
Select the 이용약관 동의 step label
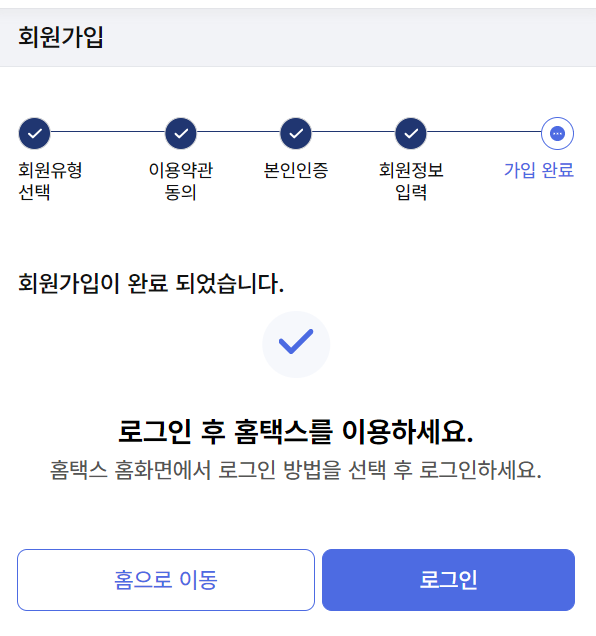(181, 181)
